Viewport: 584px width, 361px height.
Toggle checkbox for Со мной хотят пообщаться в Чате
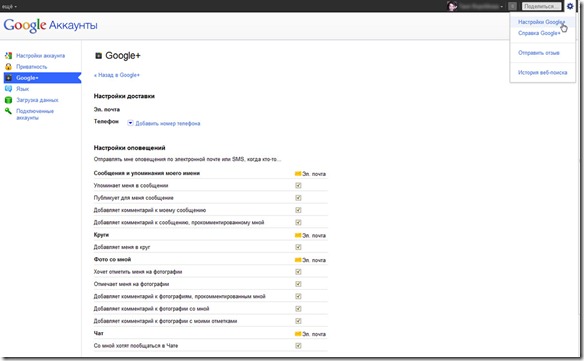coord(298,346)
